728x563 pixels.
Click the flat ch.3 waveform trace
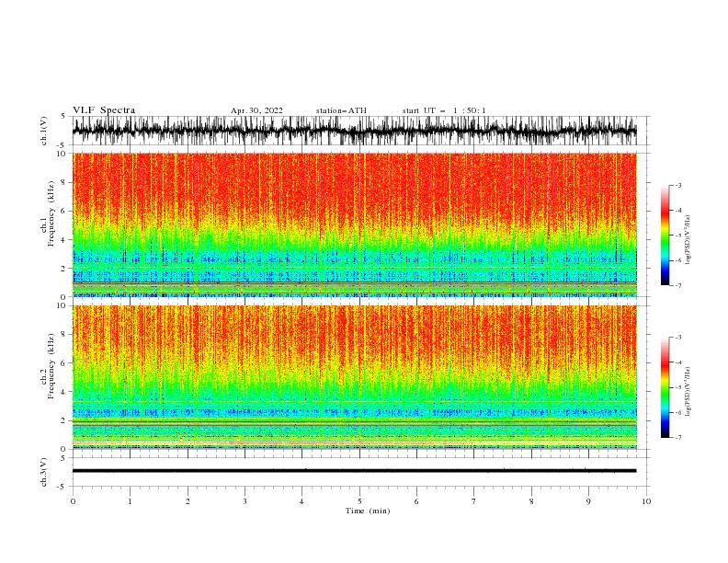(x=355, y=471)
